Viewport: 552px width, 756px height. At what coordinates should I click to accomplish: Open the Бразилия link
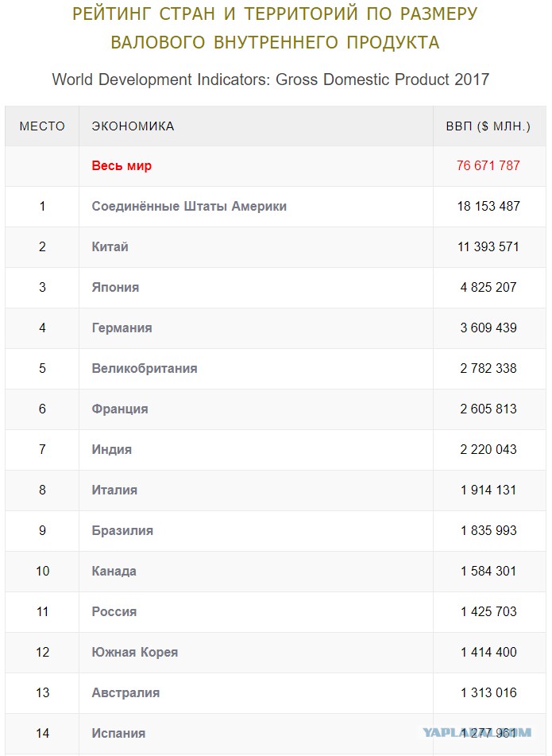[x=122, y=530]
